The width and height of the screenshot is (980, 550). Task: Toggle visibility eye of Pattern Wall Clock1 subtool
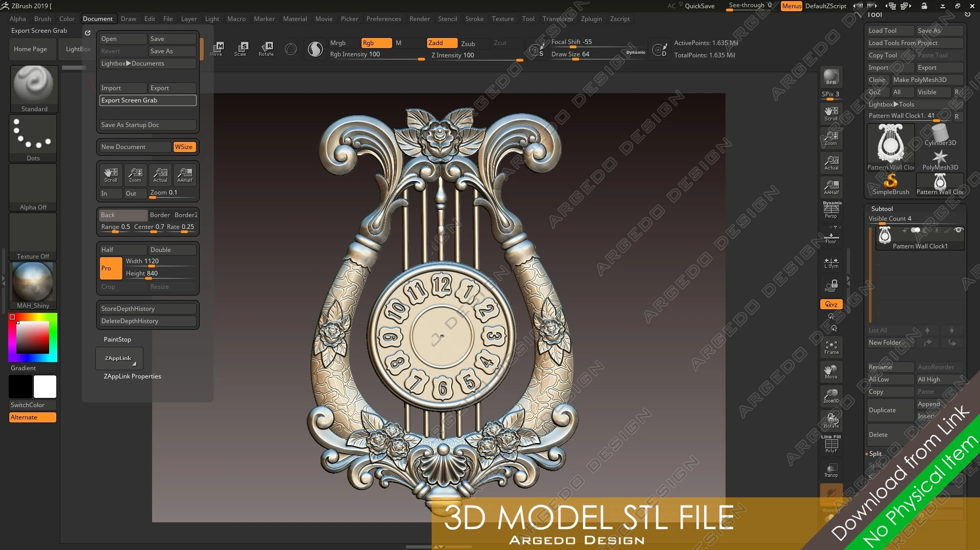point(958,230)
